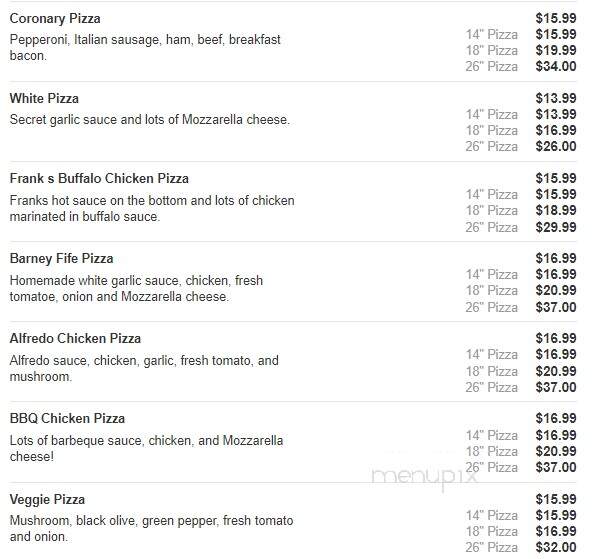Select Coronary Pizza 26" price $34.00

556,66
